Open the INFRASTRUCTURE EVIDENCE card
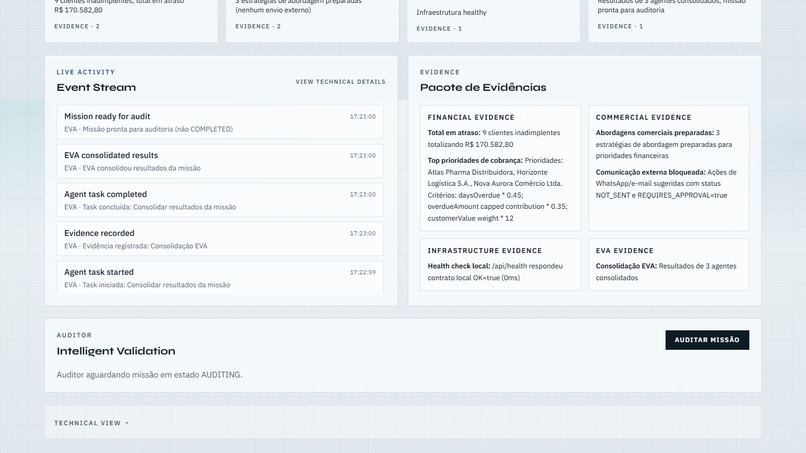The width and height of the screenshot is (806, 453). click(x=500, y=264)
